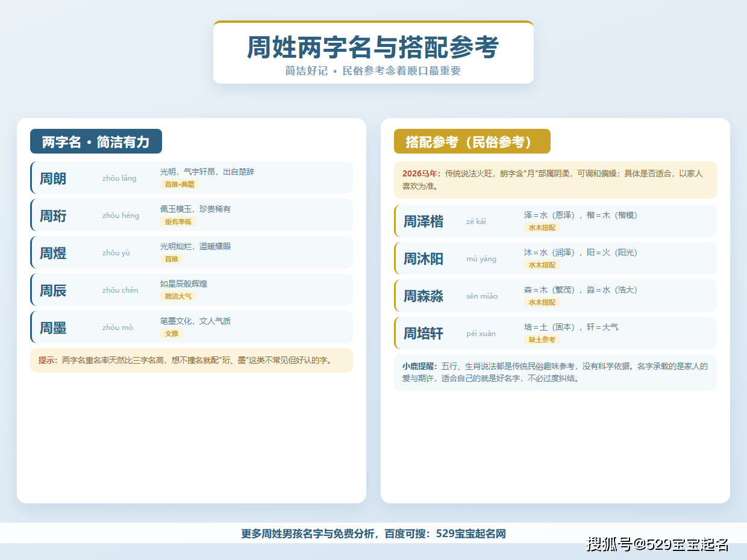Click the 水木搭配 tag under 周泽楷

542,228
